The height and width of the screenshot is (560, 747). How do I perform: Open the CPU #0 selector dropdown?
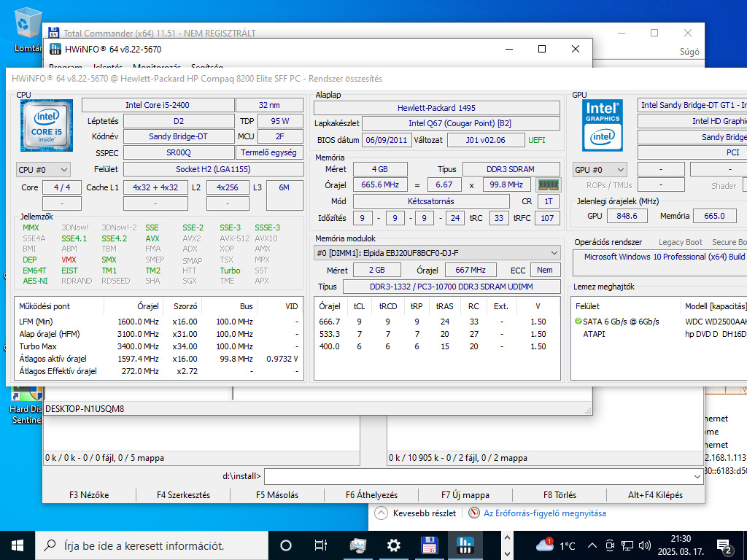pos(43,169)
